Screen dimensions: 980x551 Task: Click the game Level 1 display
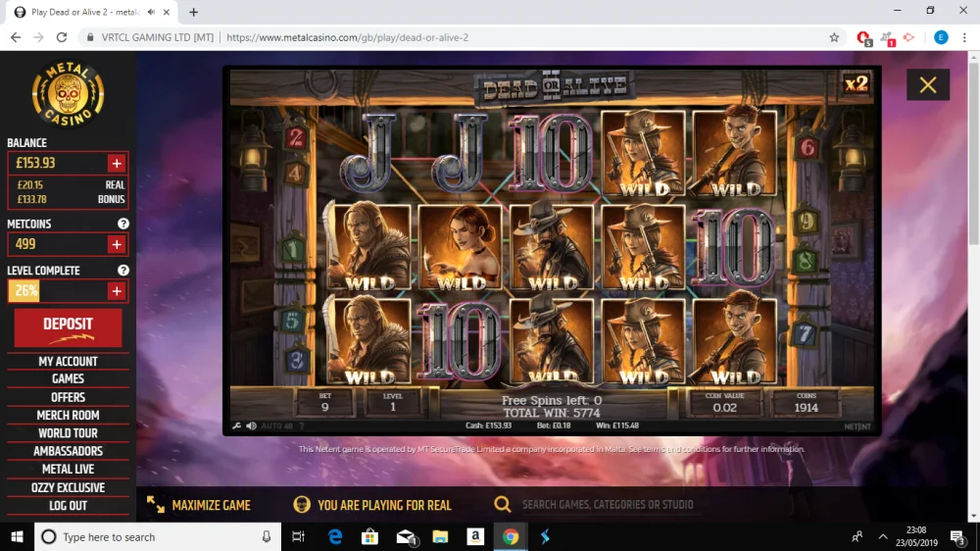click(393, 402)
